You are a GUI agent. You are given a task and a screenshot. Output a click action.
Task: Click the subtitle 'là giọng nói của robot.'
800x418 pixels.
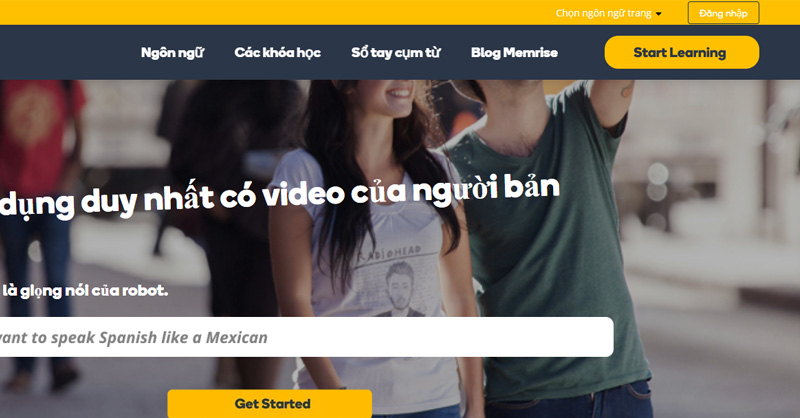(85, 291)
